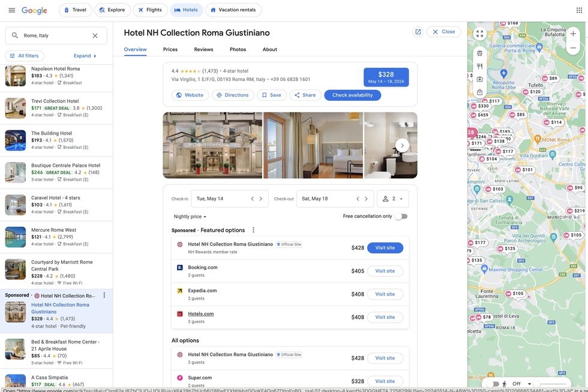Viewport: 588px width, 392px height.
Task: Open the About tab
Action: click(x=269, y=49)
